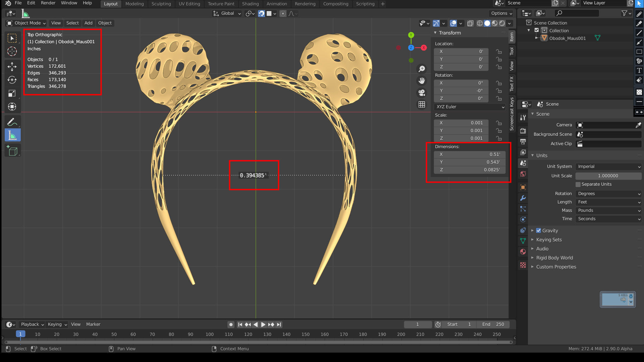Open the View Layer properties tab
Image resolution: width=644 pixels, height=362 pixels.
tap(523, 152)
